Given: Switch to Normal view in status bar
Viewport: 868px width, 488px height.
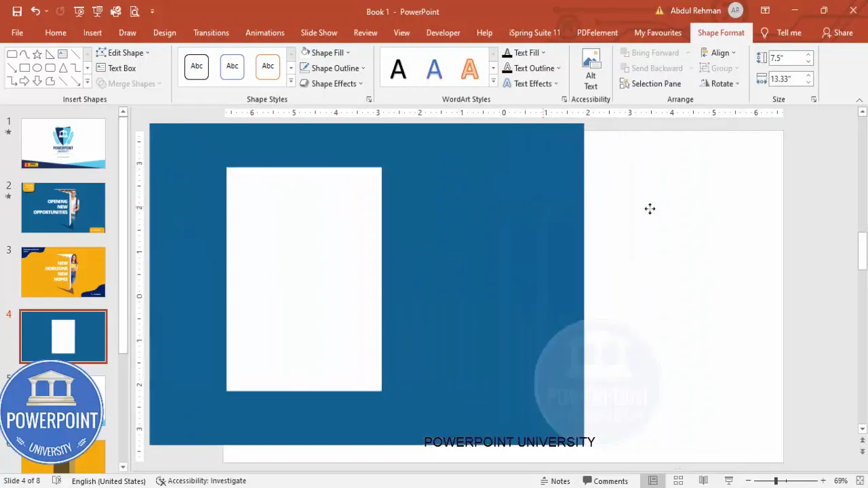Looking at the screenshot, I should (x=653, y=481).
